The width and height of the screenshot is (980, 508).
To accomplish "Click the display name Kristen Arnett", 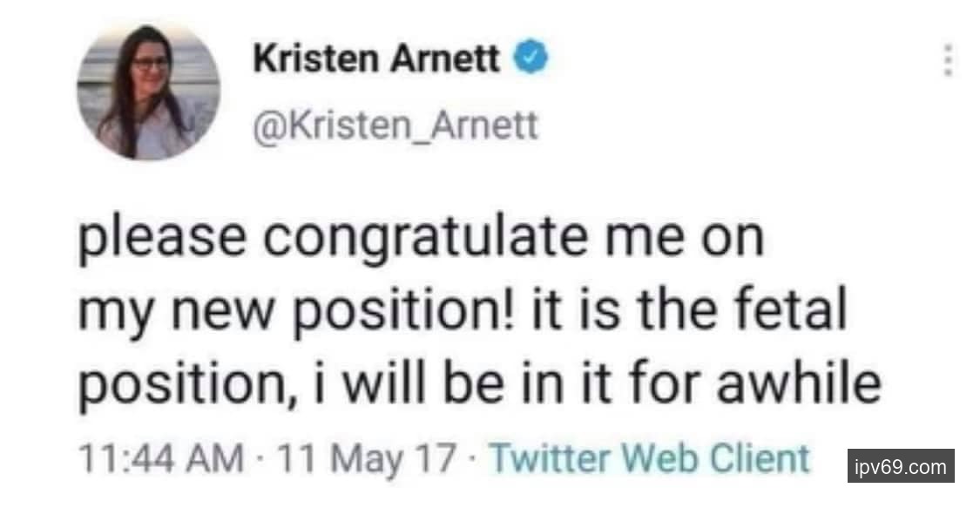I will [376, 60].
